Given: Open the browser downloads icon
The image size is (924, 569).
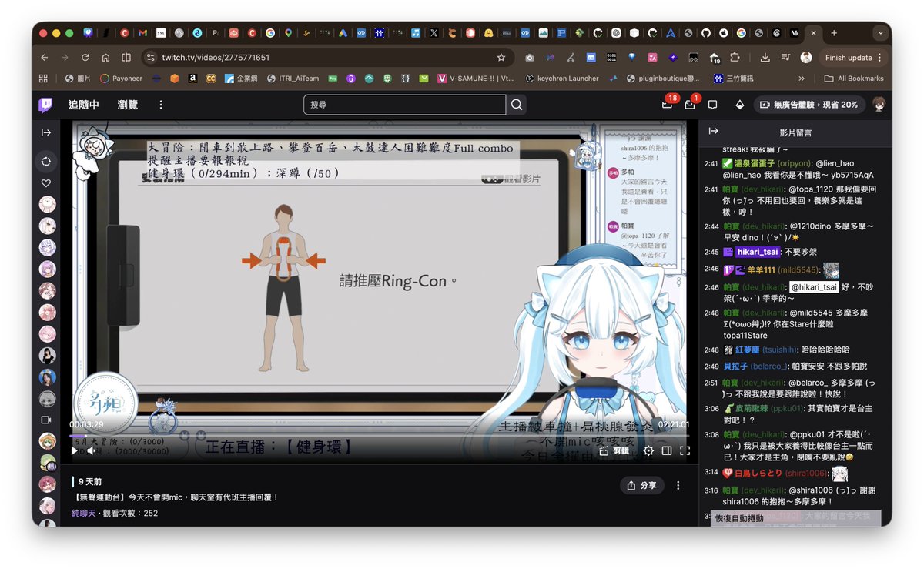Looking at the screenshot, I should [765, 58].
